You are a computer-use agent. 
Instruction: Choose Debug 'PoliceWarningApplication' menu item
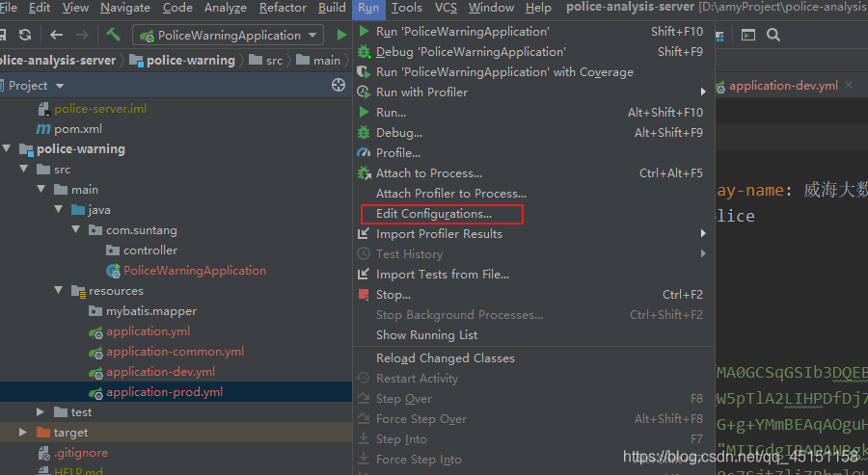coord(533,52)
